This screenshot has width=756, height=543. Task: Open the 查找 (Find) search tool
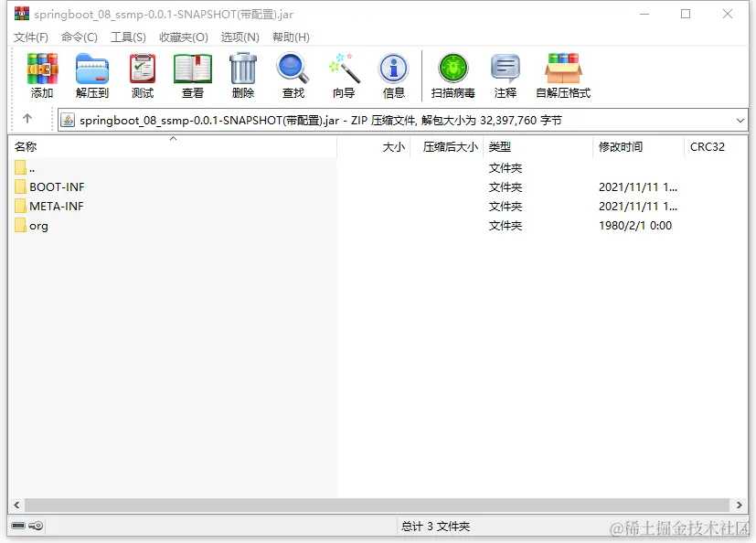click(293, 75)
